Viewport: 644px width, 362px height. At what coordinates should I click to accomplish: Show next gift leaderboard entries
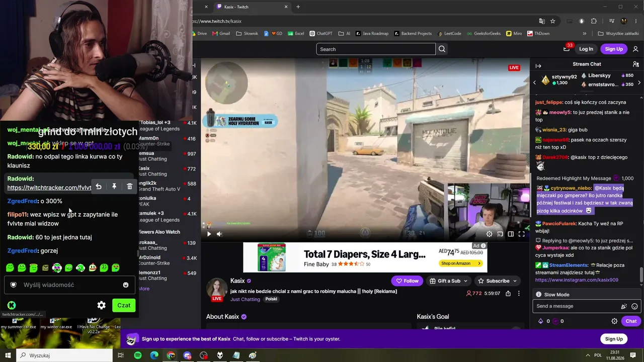click(639, 82)
